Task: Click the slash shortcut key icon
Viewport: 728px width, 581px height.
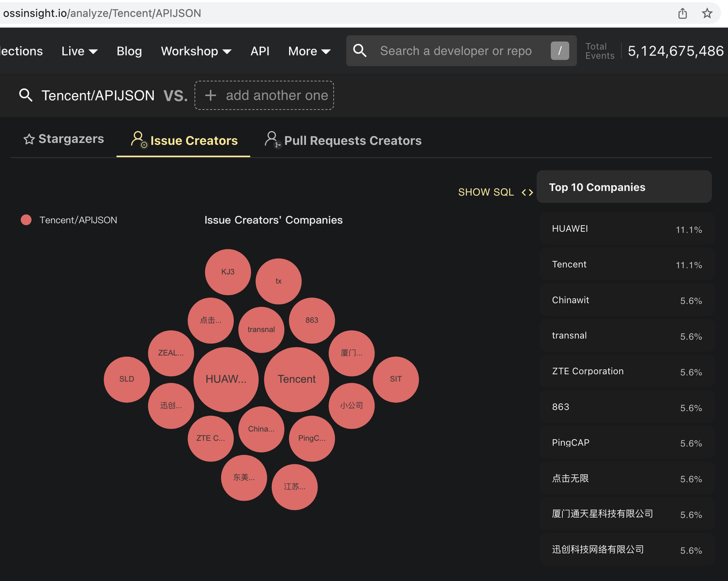Action: pyautogui.click(x=560, y=51)
